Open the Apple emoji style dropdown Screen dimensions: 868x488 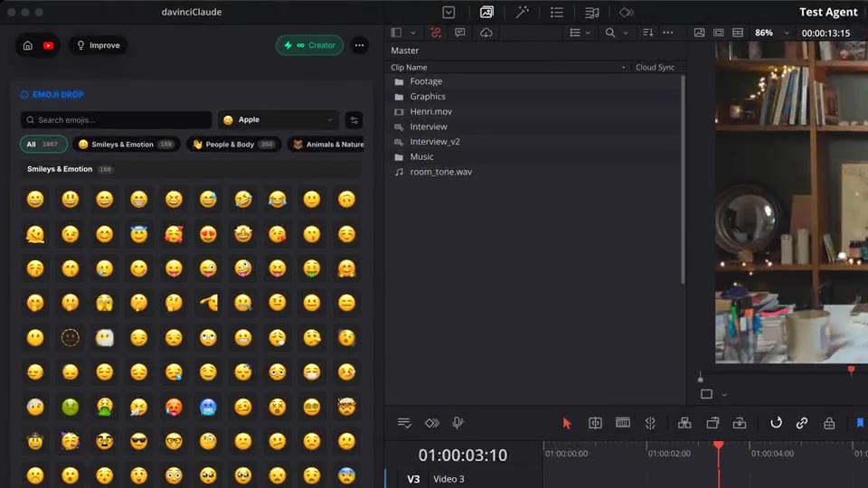pos(278,119)
